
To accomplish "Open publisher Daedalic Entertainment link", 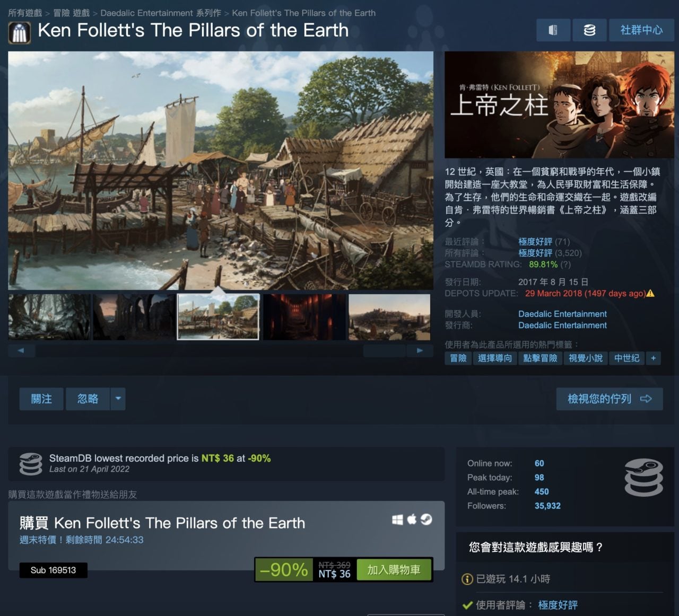I will [x=562, y=325].
